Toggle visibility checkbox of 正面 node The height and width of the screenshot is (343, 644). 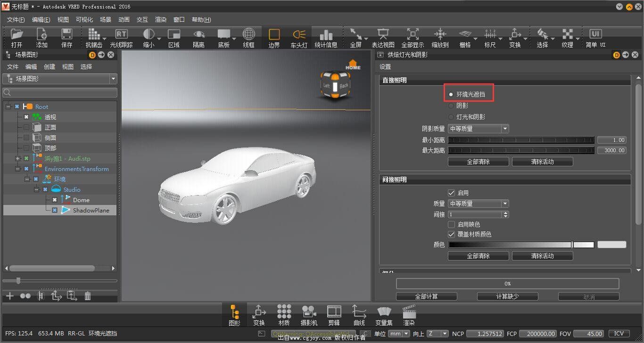tap(26, 127)
